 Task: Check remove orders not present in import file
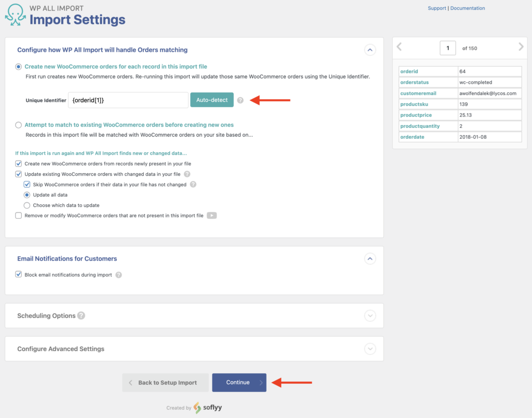18,215
